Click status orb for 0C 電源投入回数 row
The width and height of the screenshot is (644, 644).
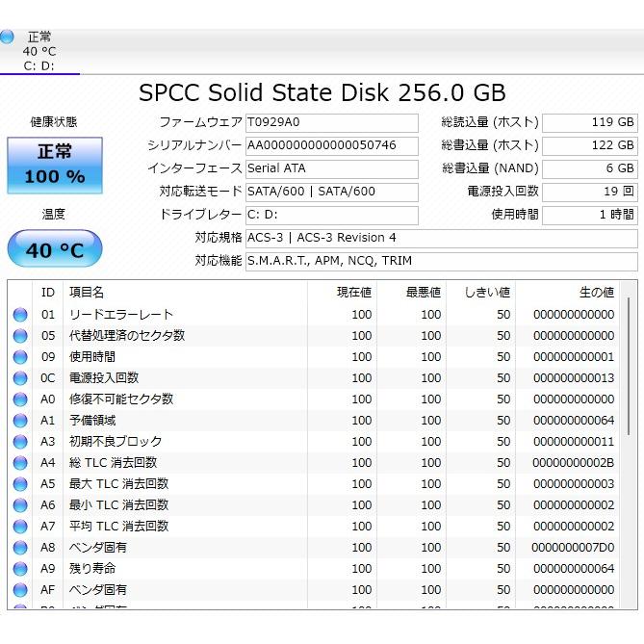[20, 378]
